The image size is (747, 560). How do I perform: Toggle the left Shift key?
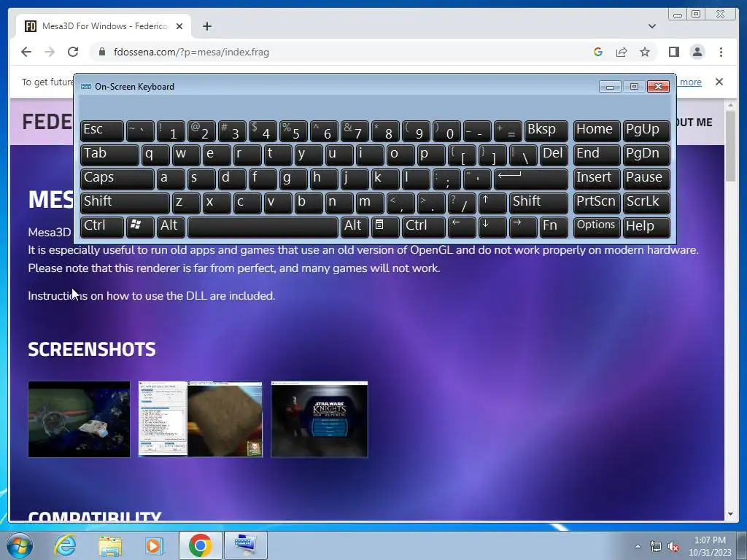click(125, 202)
